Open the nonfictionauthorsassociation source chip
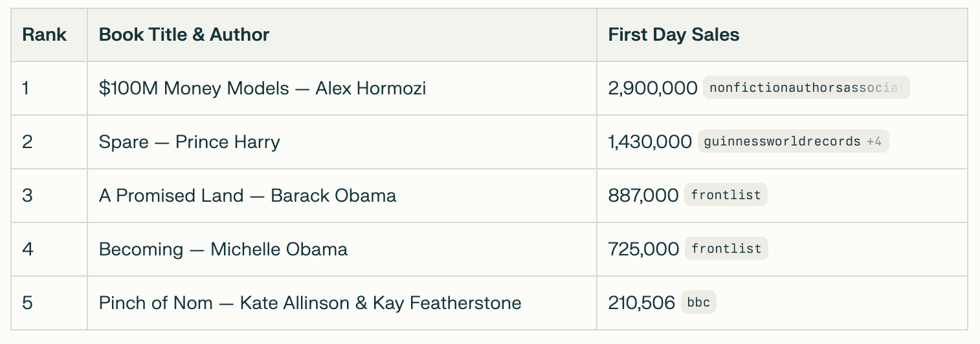The image size is (980, 344). pyautogui.click(x=806, y=88)
